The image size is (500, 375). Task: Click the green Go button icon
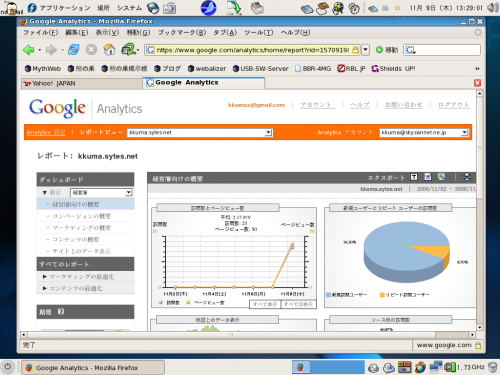pos(379,50)
